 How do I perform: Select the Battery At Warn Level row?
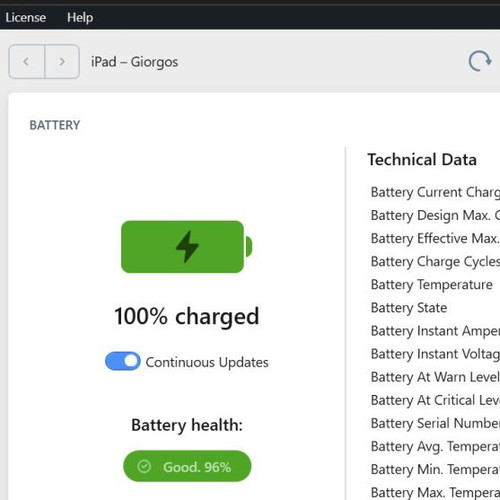435,377
